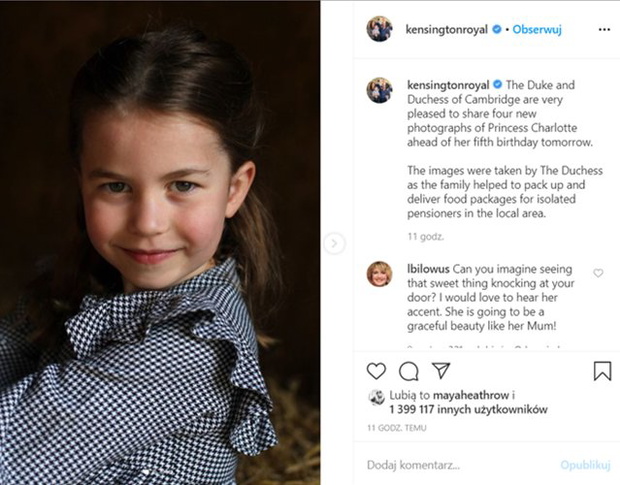
Task: Like the lbilowus comment with small heart
Action: pos(598,273)
